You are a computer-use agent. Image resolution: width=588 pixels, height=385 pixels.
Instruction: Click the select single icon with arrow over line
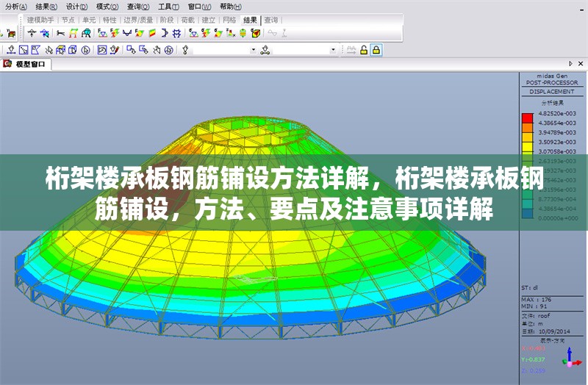(11, 50)
